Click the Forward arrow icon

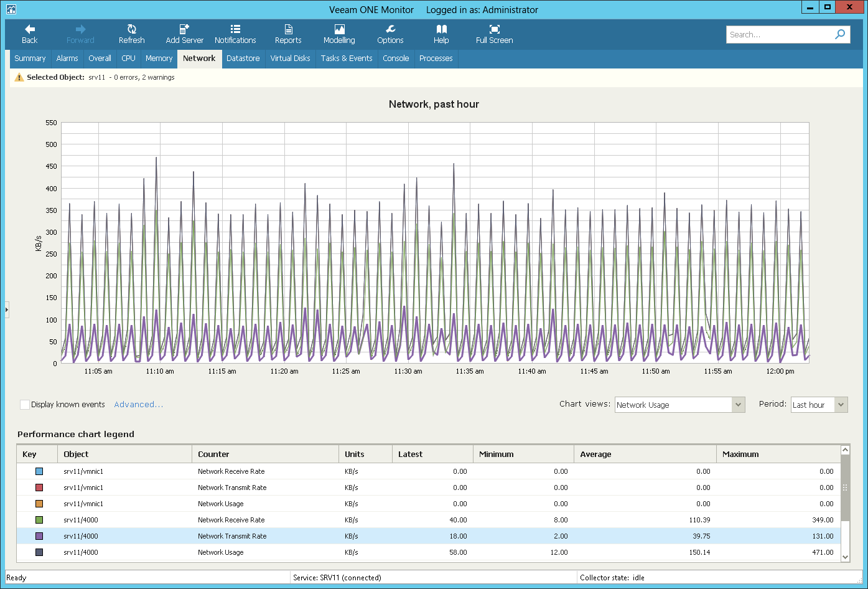click(x=80, y=29)
